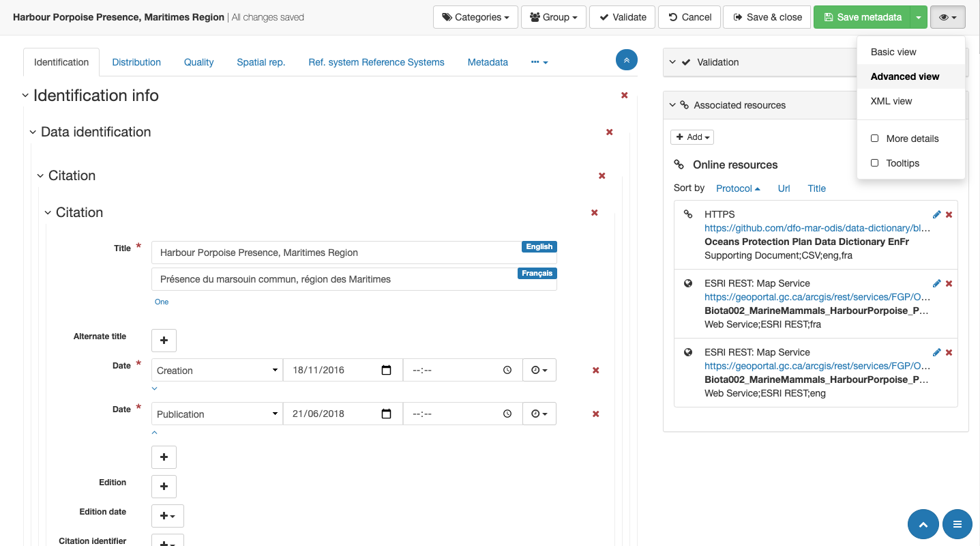Open the round hamburger menu button
Screen dimensions: 980x546
coord(957,524)
